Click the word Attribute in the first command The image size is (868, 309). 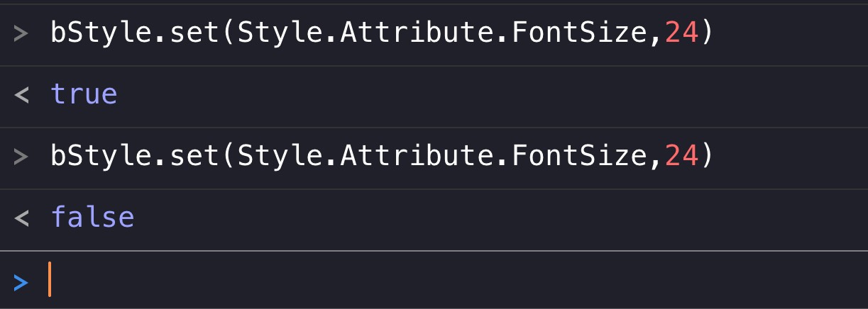[415, 33]
